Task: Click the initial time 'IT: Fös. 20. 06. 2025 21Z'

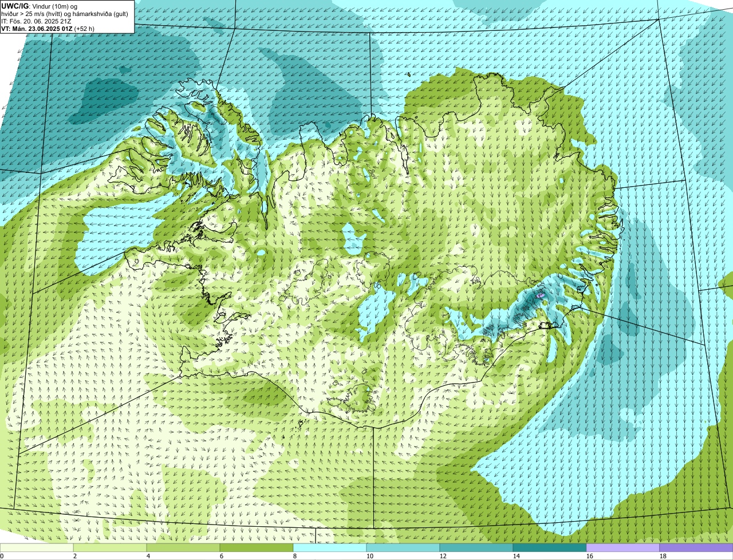Action: (x=37, y=21)
